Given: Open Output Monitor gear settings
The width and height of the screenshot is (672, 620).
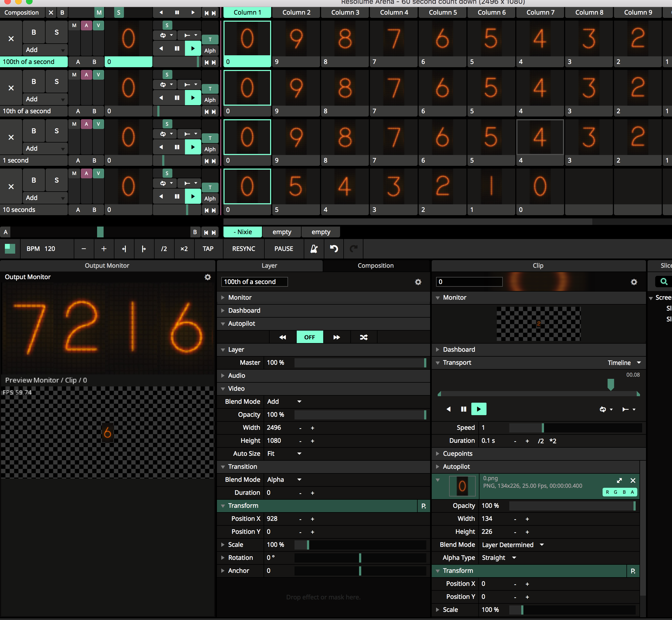Looking at the screenshot, I should (208, 277).
